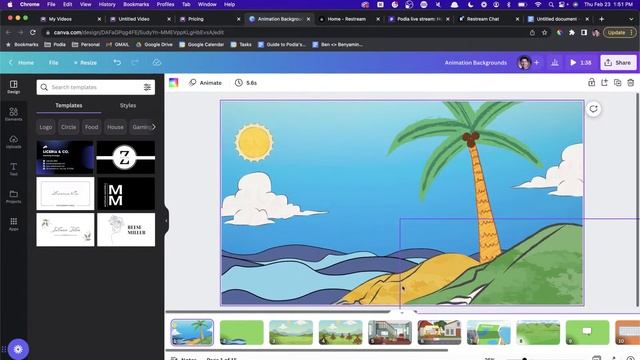
Task: Switch to the My Videos browser tab
Action: (x=60, y=19)
